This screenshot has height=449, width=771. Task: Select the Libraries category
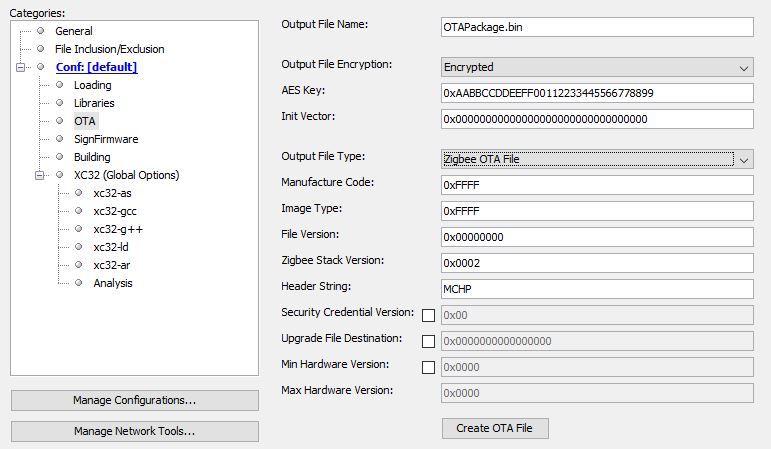pyautogui.click(x=94, y=103)
